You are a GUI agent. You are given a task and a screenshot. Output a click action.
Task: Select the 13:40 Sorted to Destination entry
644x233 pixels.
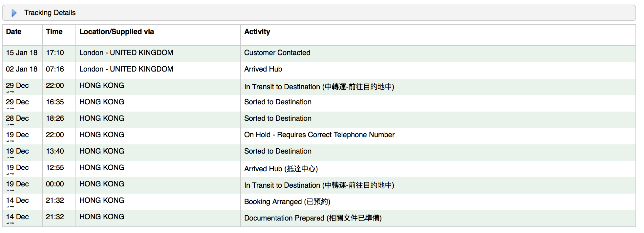click(278, 151)
